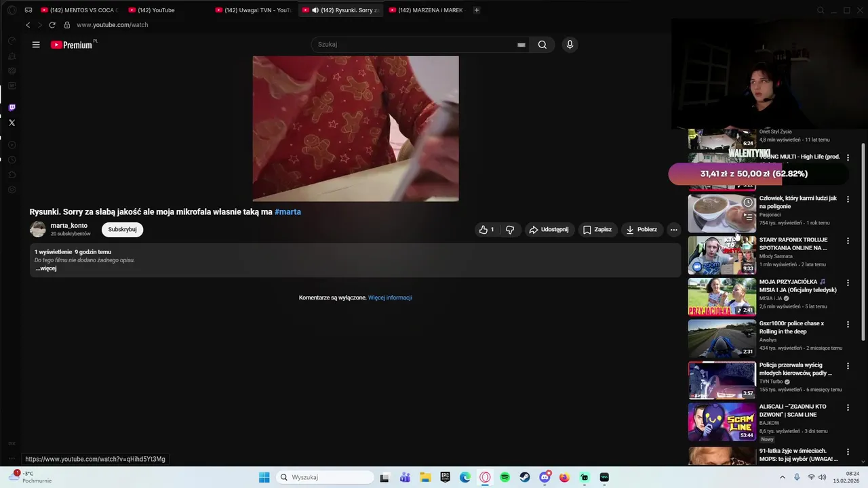
Task: Click the site lock icon in address bar
Action: (66, 25)
